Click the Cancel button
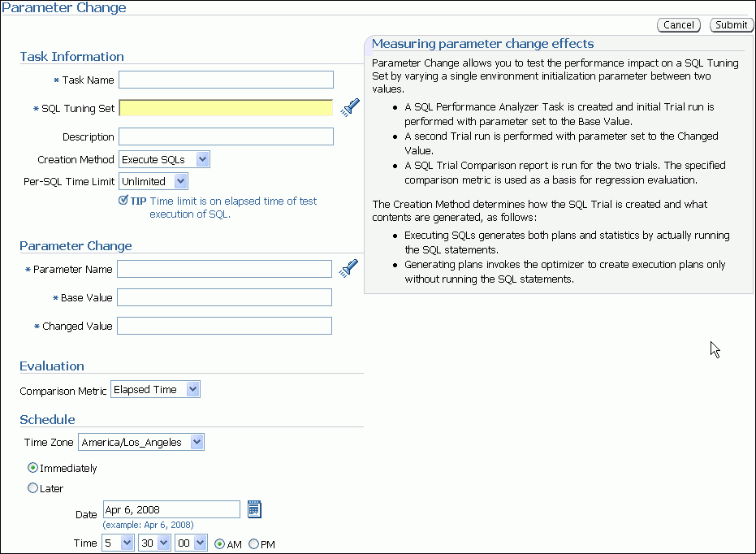Screen dimensions: 756x554 679,24
